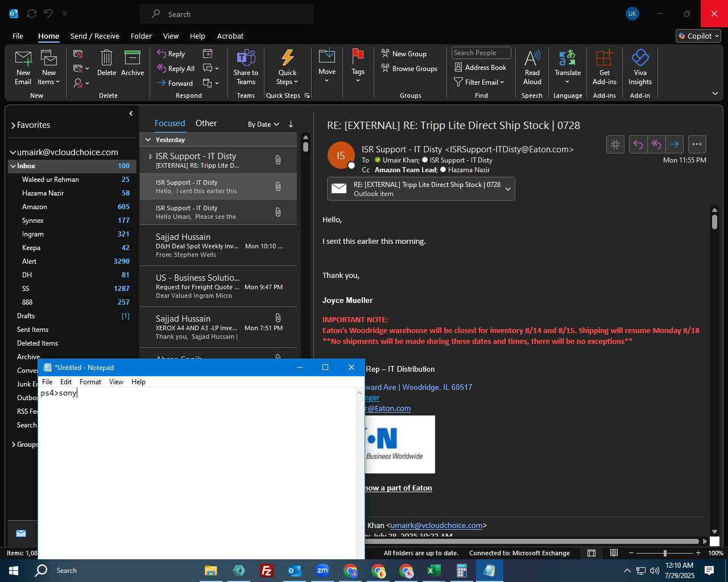The width and height of the screenshot is (728, 582).
Task: Expand the ISR Support conversation thread
Action: coord(151,156)
